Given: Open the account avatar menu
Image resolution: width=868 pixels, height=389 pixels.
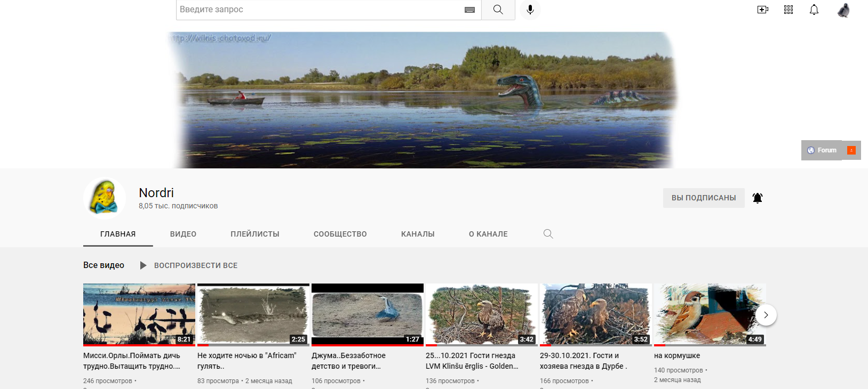Looking at the screenshot, I should coord(843,10).
